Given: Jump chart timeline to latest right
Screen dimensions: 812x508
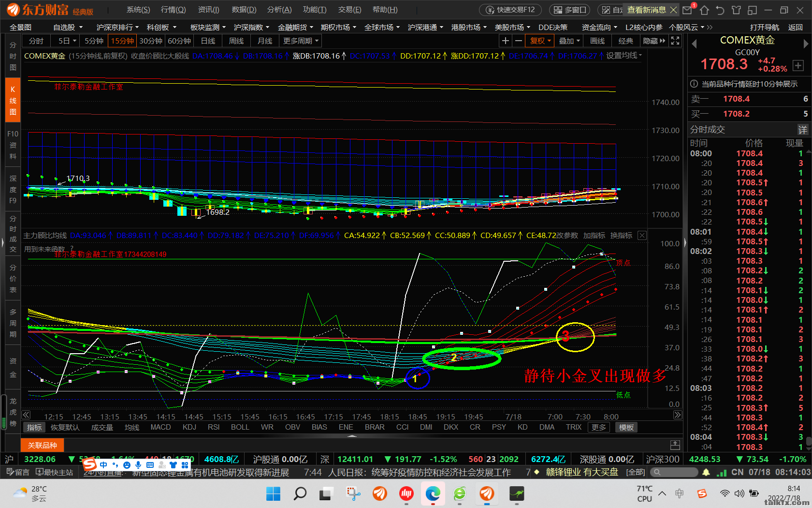Looking at the screenshot, I should (x=678, y=415).
